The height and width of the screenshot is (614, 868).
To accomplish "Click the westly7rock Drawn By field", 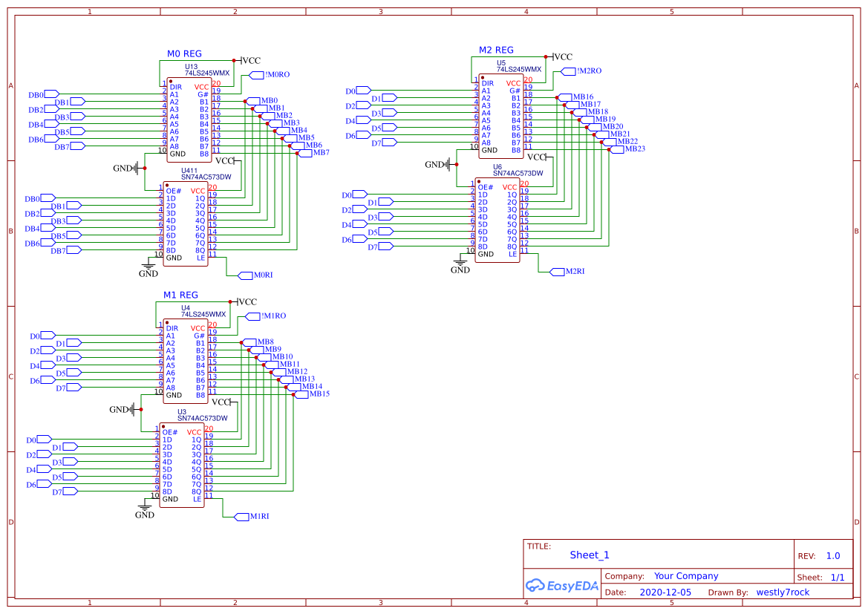I will click(783, 592).
